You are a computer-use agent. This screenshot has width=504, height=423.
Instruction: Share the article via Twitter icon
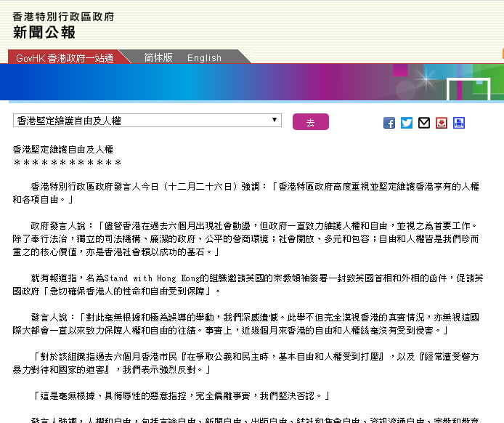(407, 123)
